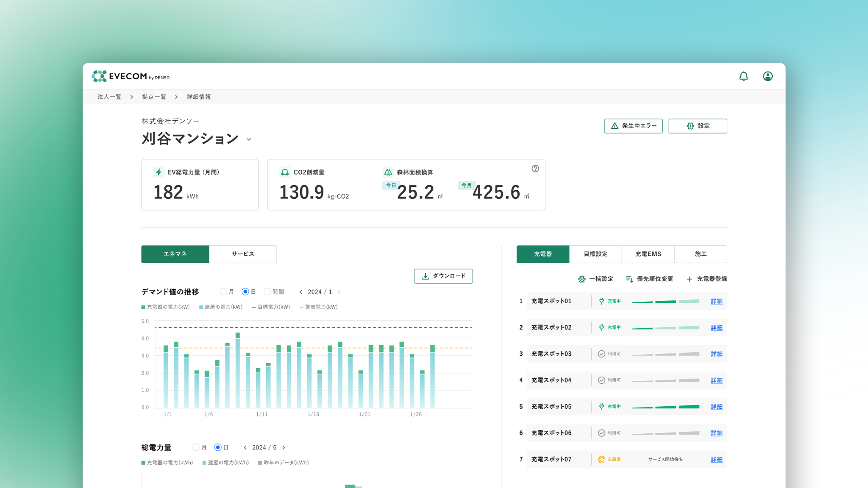
Task: Open the notifications bell icon
Action: click(743, 76)
